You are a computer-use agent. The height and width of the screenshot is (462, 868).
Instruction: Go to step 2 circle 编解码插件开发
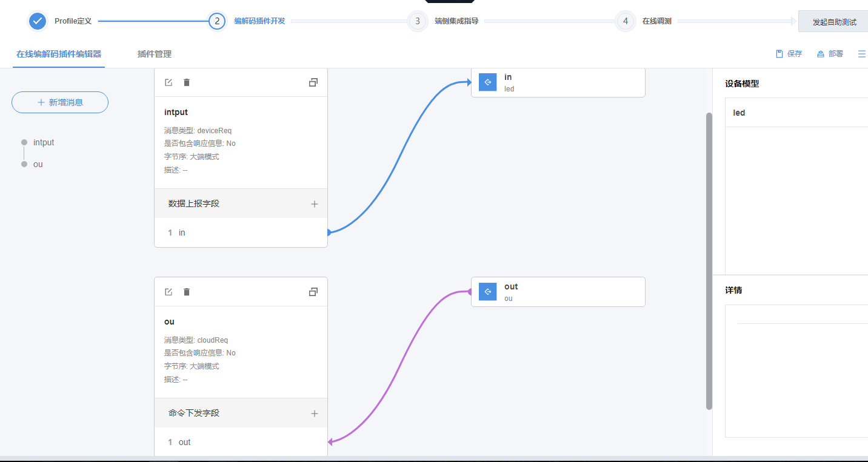(217, 21)
